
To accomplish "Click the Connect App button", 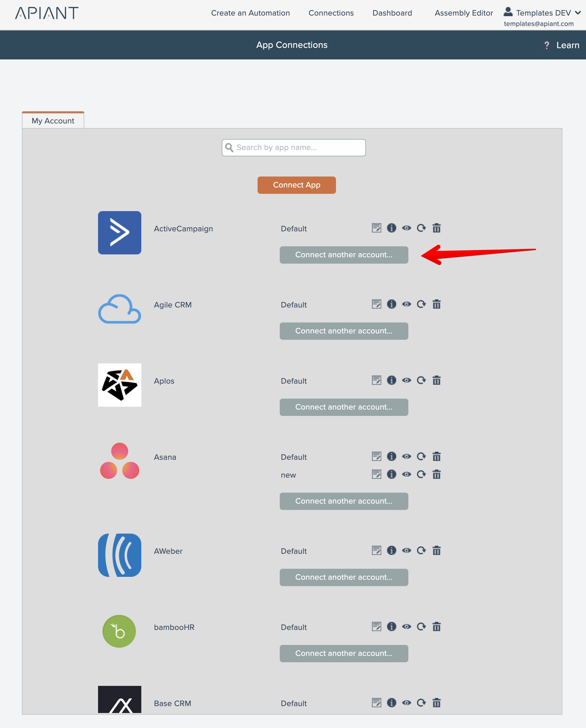I will (296, 185).
